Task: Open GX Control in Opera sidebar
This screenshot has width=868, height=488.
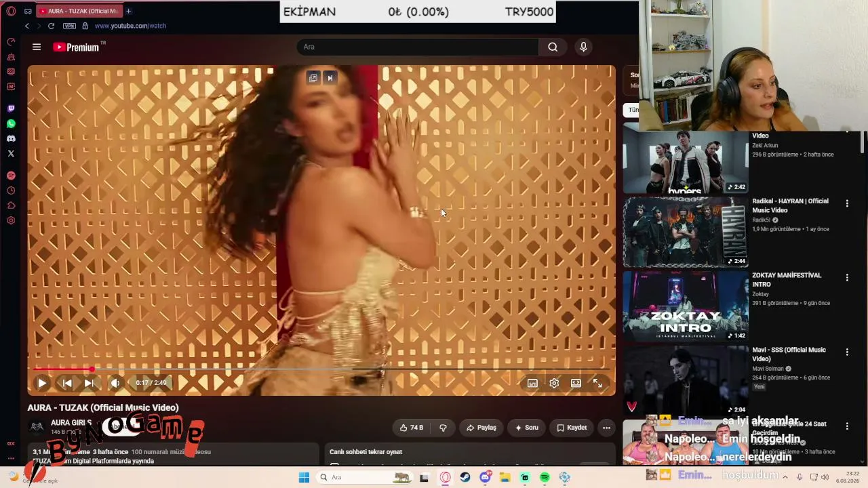Action: click(x=11, y=41)
